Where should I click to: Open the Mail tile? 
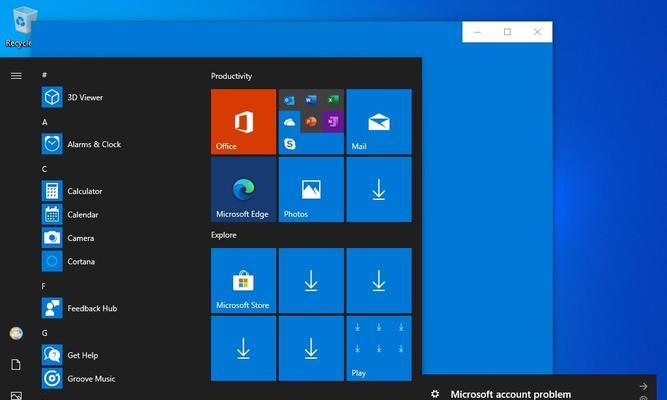379,122
